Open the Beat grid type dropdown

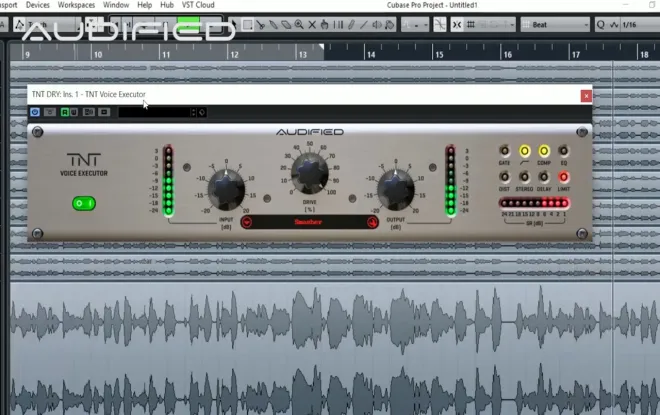point(556,25)
